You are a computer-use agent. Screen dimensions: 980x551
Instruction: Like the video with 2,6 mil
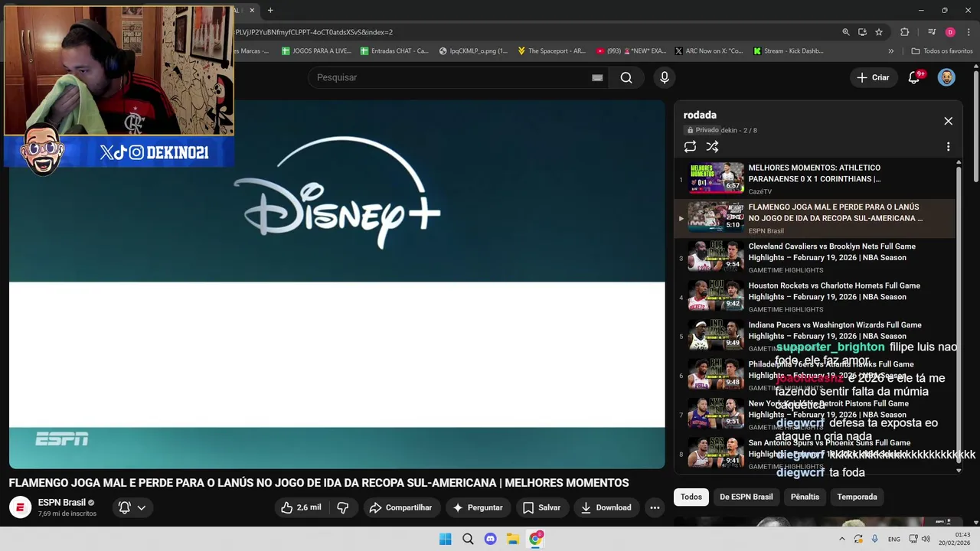pyautogui.click(x=301, y=507)
